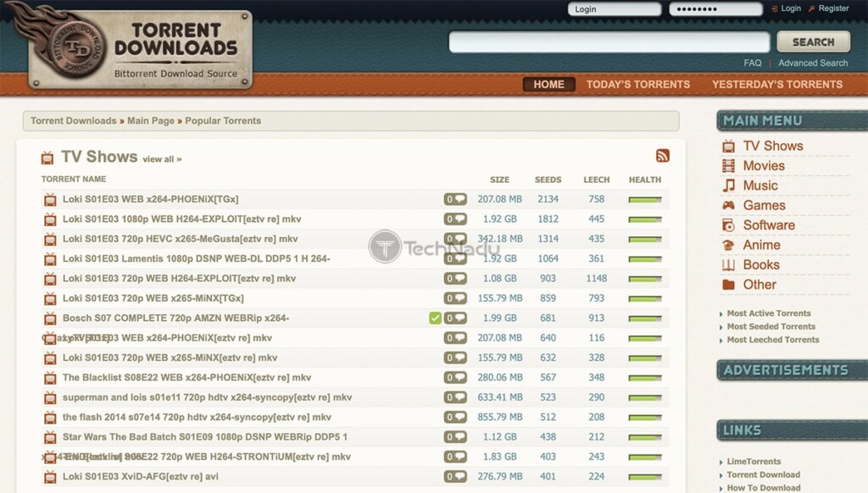Open torrent 'Loki S01E03 WEB x264-PHOENiX[TGx]'

point(151,199)
